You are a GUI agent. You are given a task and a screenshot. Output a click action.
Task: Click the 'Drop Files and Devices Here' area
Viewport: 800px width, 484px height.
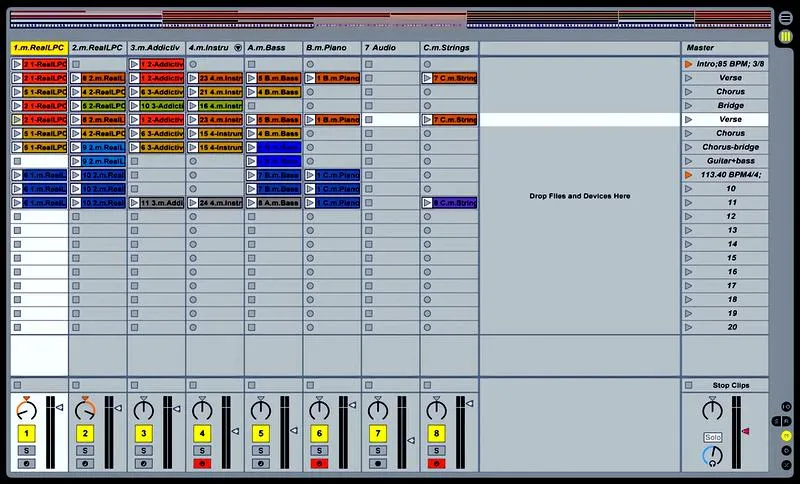point(580,196)
